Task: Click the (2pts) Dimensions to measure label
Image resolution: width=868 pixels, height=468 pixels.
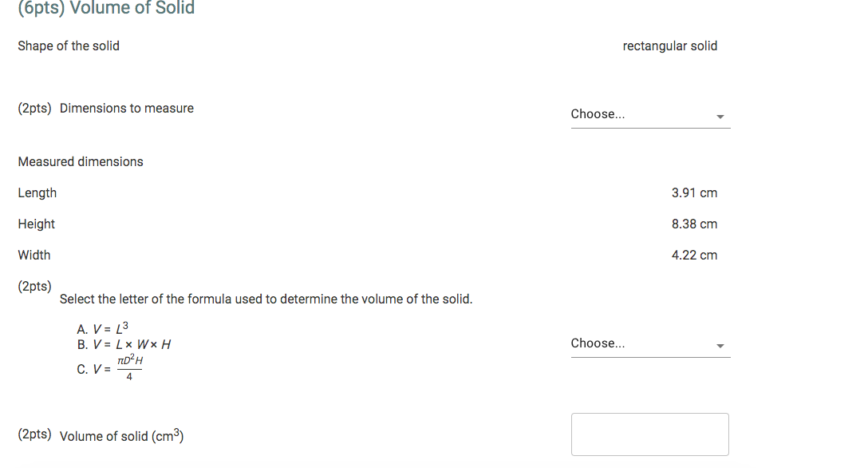Action: [105, 108]
